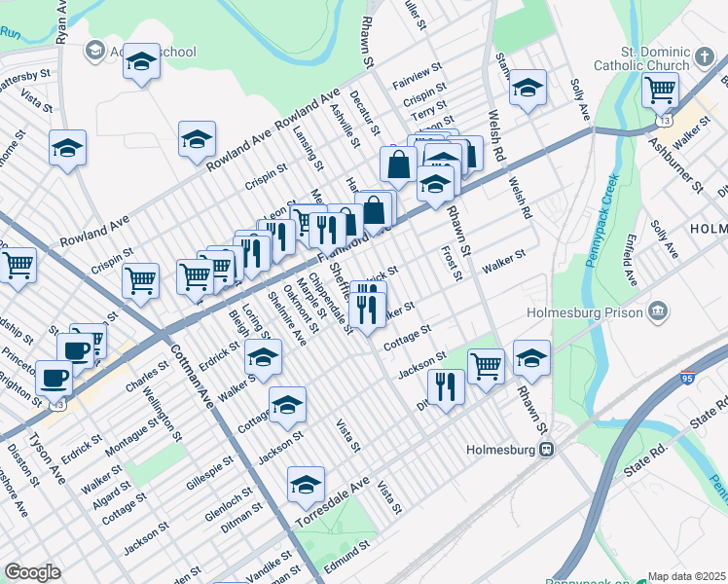Open lower coffee cup marker near Brighton St
Screen dimensions: 728x584
54,383
